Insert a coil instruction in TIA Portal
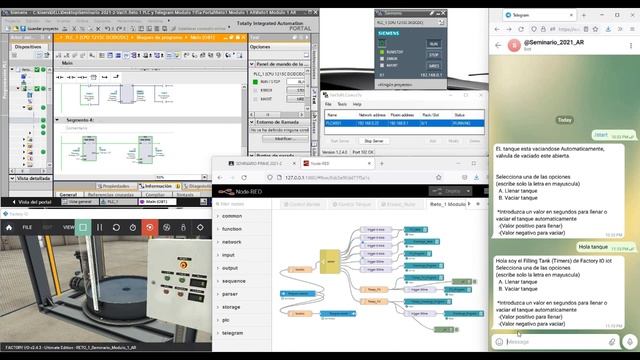Screen dimensions: 640x360 (x=82, y=77)
